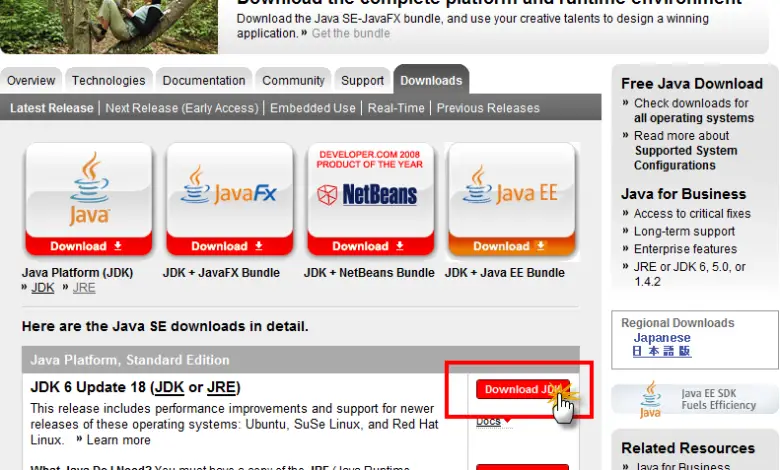The height and width of the screenshot is (470, 780).
Task: Click the JDK + JavaFX Bundle caption
Action: 221,273
